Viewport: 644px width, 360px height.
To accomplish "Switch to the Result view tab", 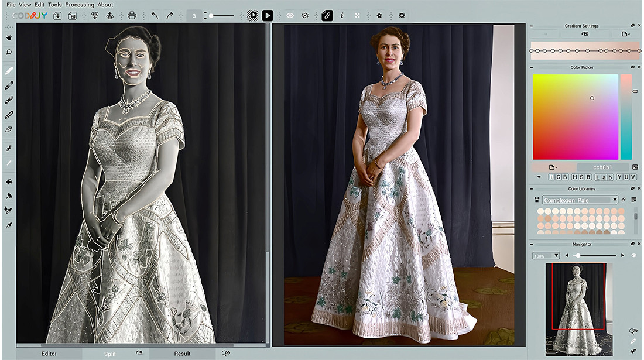I will [x=182, y=354].
